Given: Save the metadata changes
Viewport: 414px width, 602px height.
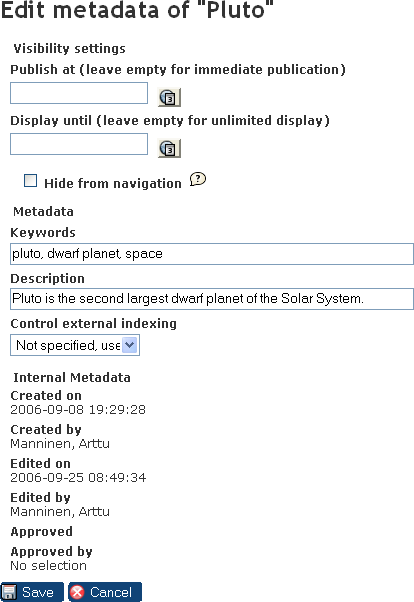Looking at the screenshot, I should [x=32, y=592].
